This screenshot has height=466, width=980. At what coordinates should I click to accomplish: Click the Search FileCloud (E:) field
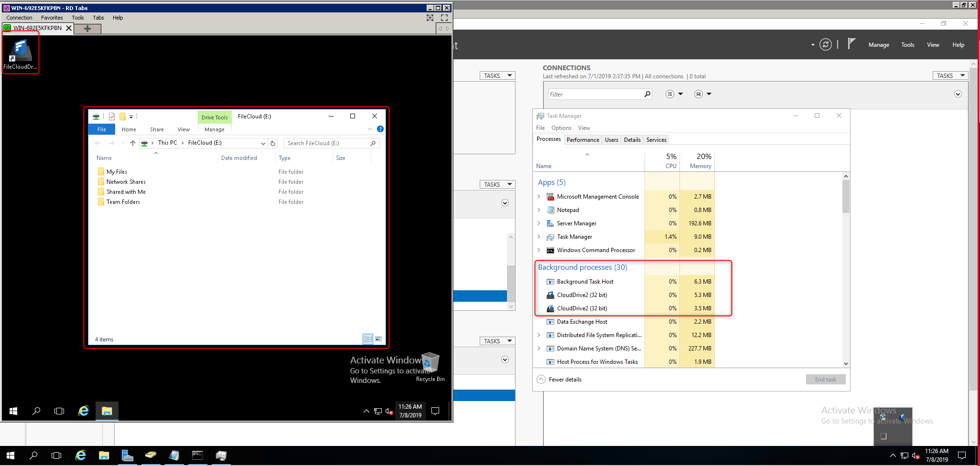point(328,143)
